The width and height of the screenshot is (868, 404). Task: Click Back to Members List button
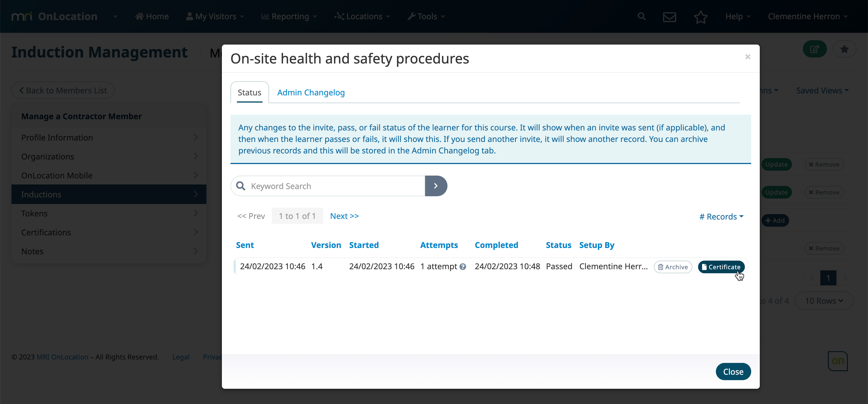(x=63, y=91)
